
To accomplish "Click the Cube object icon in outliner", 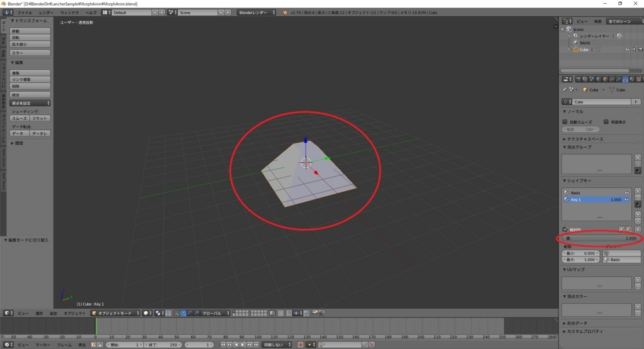I will (576, 49).
